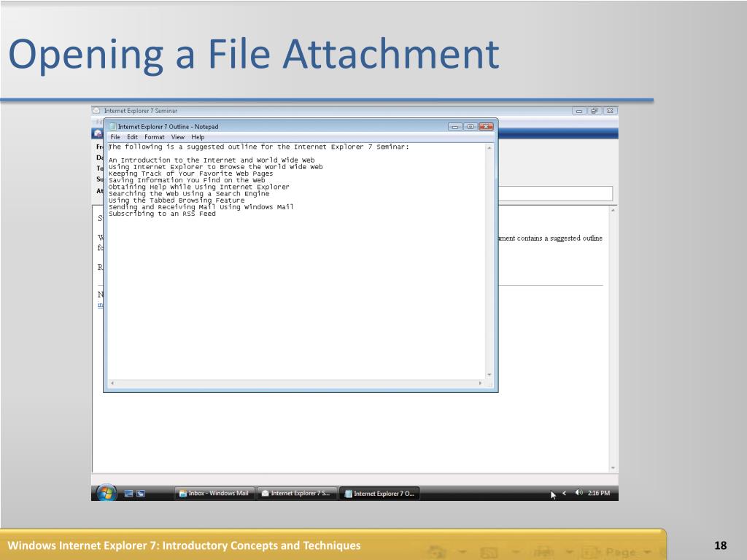Click the line 'An Introduction to the Internet and World Wide Web'
The width and height of the screenshot is (747, 560).
point(212,160)
